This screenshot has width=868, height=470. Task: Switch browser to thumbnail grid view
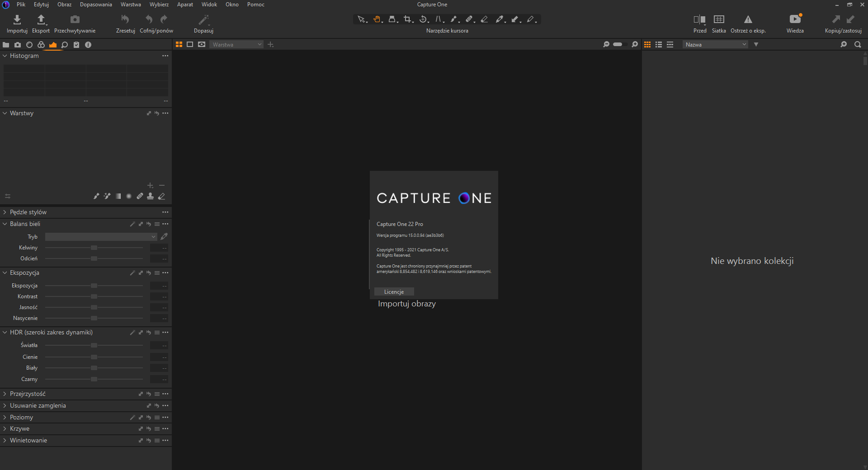[647, 44]
